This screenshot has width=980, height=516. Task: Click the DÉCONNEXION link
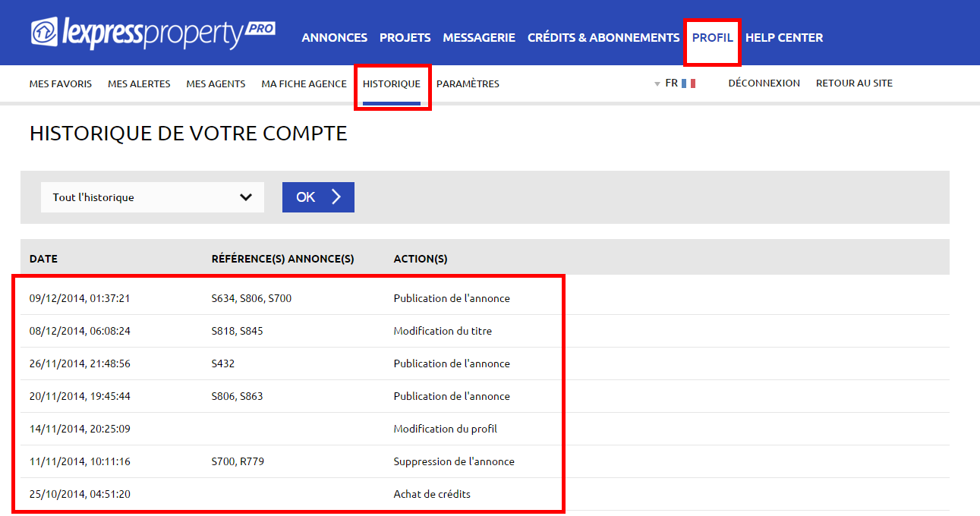(x=764, y=83)
